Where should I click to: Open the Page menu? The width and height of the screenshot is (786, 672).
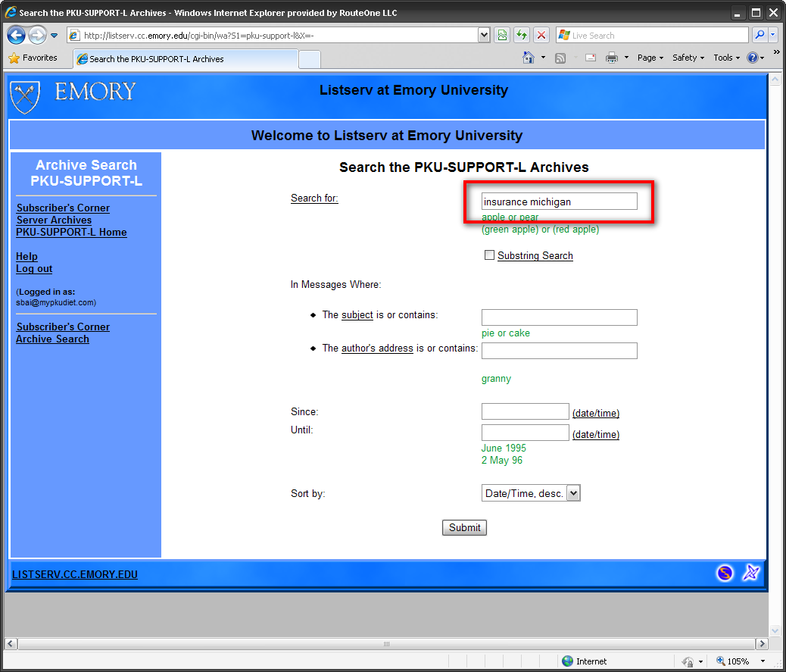pyautogui.click(x=650, y=58)
